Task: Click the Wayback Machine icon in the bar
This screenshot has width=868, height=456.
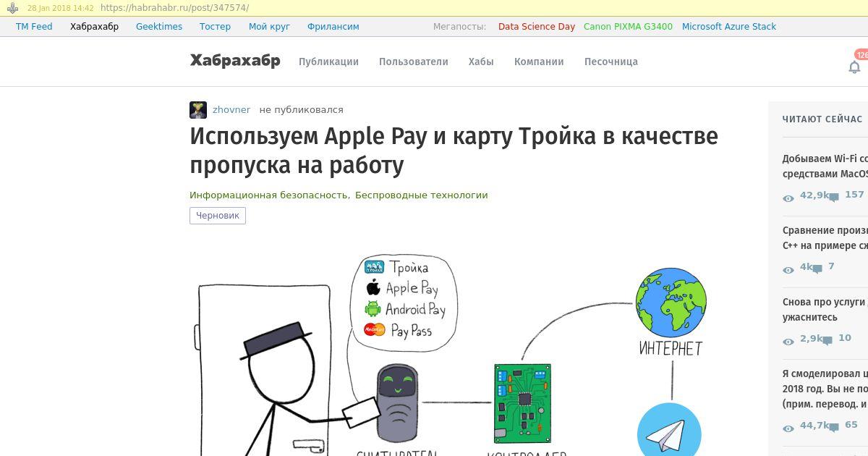Action: [x=12, y=8]
